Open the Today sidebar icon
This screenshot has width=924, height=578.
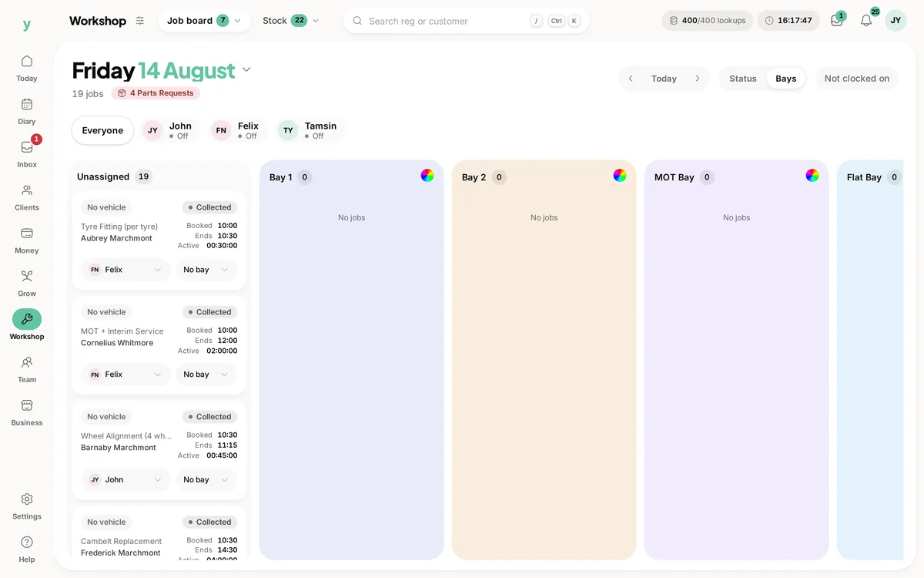pyautogui.click(x=27, y=62)
